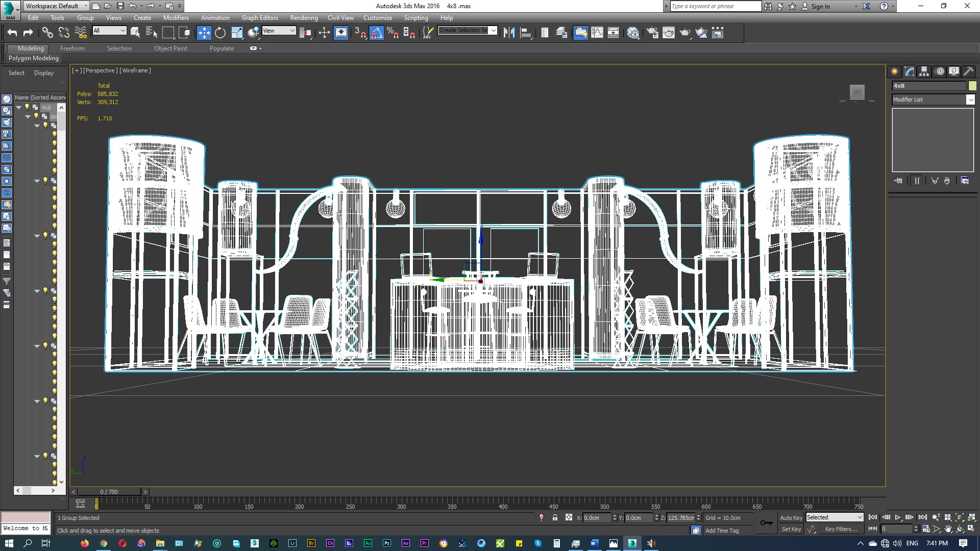Open the Utilities hammer panel tab
This screenshot has width=980, height=551.
tap(968, 71)
